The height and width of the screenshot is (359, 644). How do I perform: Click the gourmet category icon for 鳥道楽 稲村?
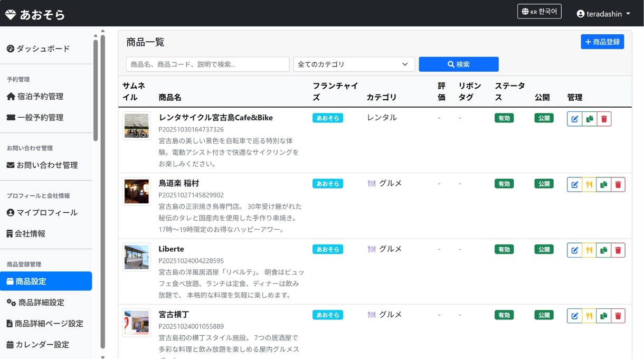click(x=372, y=184)
